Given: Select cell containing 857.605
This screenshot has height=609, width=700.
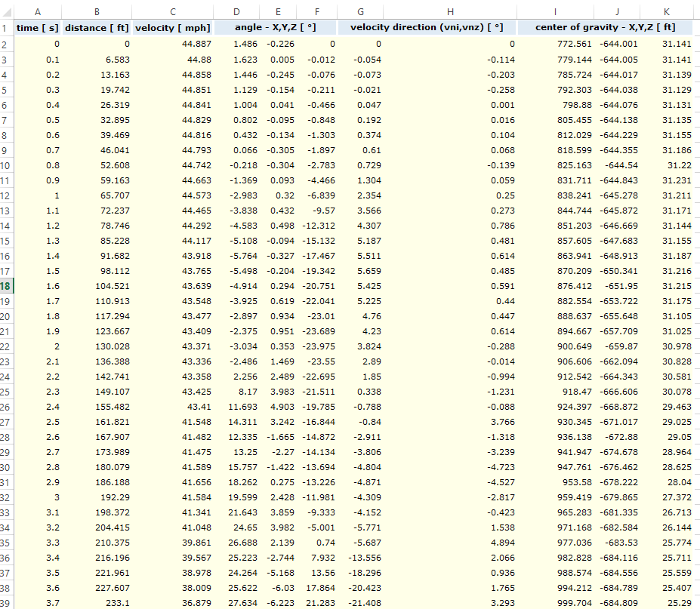Looking at the screenshot, I should pyautogui.click(x=555, y=241).
